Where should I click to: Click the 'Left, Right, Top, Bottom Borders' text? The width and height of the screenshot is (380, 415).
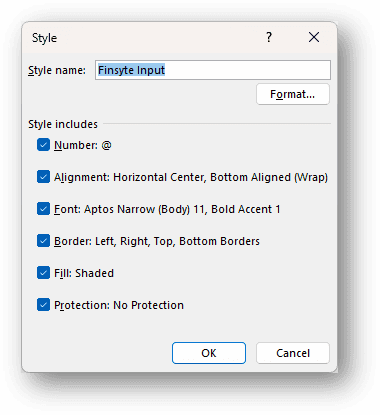point(177,241)
